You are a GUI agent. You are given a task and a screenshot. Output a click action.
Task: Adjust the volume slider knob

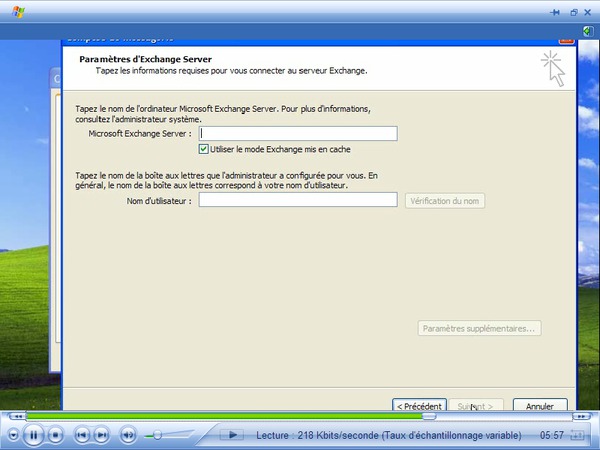(x=157, y=435)
